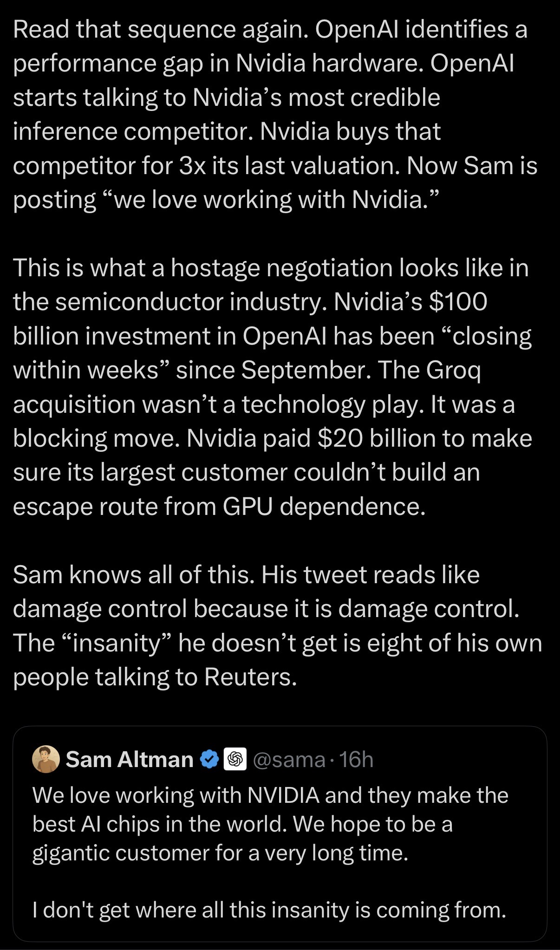This screenshot has width=560, height=950.
Task: Click the word "Reuters" in the post
Action: pyautogui.click(x=250, y=677)
